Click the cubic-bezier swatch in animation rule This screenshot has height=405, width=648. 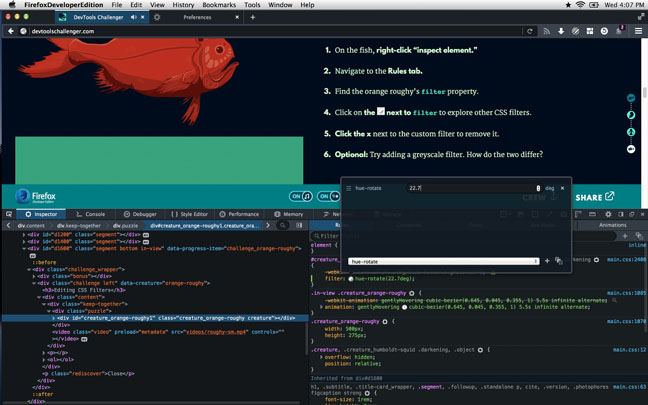(405, 307)
